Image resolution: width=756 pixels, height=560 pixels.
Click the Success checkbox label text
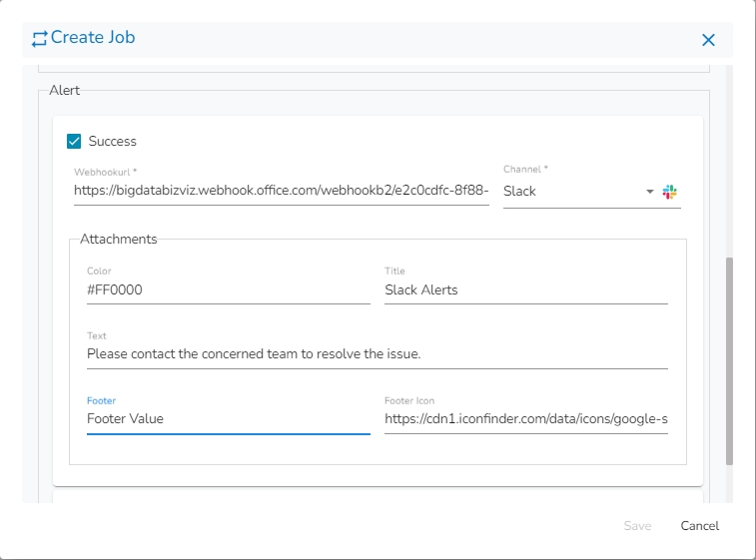point(112,142)
